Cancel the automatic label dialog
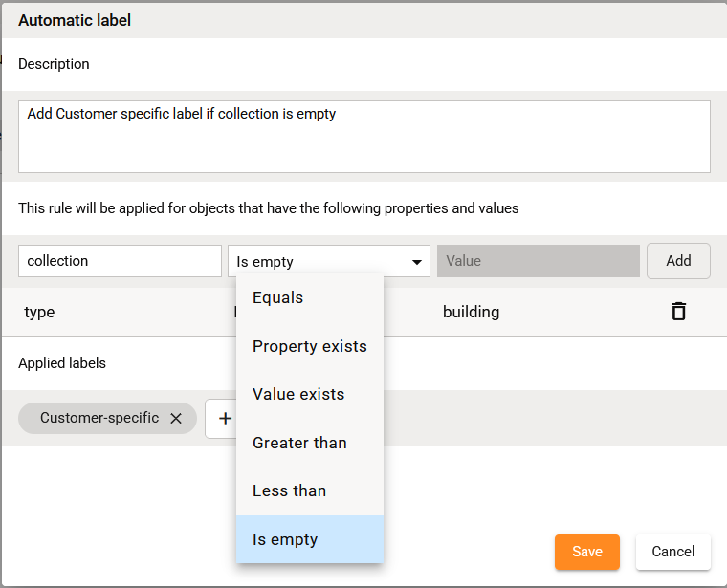This screenshot has width=727, height=588. (x=672, y=552)
